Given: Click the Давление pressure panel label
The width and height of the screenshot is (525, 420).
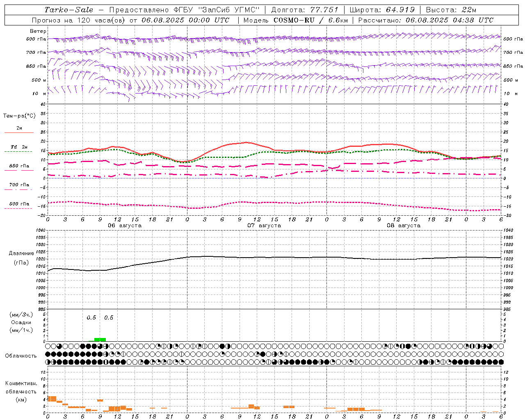Looking at the screenshot, I should [21, 253].
